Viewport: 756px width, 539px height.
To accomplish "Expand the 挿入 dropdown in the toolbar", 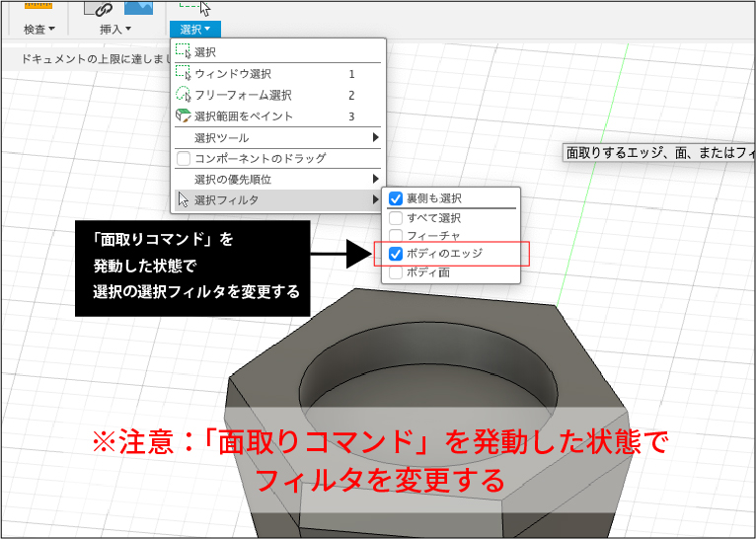I will pyautogui.click(x=115, y=30).
